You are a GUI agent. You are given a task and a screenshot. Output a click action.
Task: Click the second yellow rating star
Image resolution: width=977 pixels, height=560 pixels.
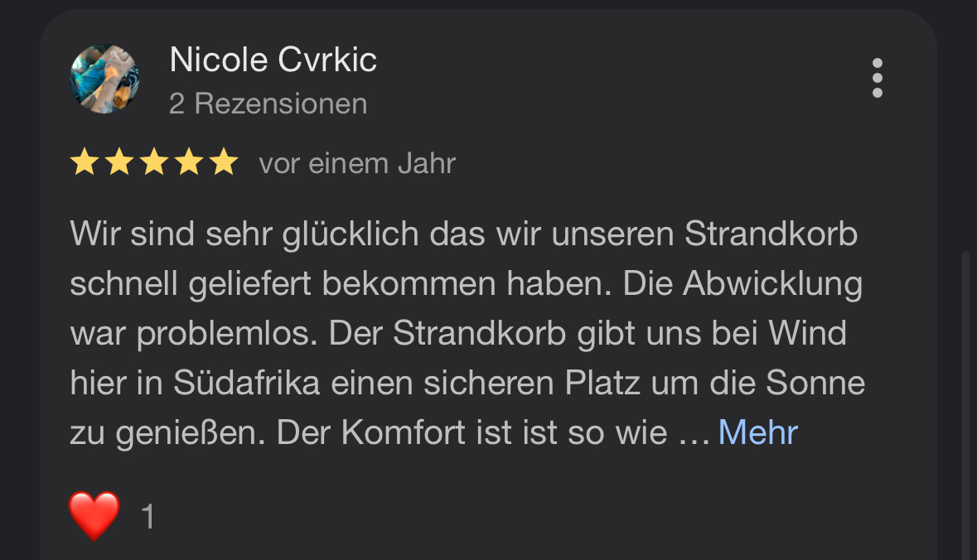tap(119, 162)
